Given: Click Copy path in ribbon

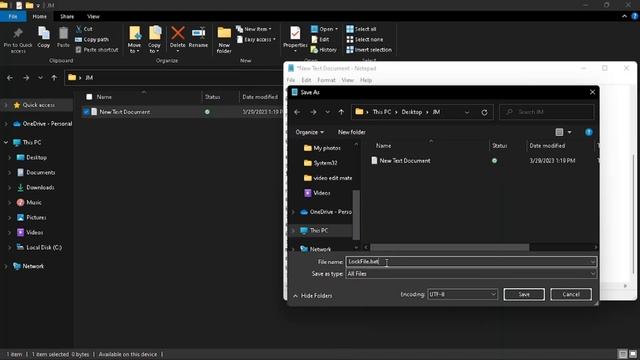Looking at the screenshot, I should tap(92, 40).
